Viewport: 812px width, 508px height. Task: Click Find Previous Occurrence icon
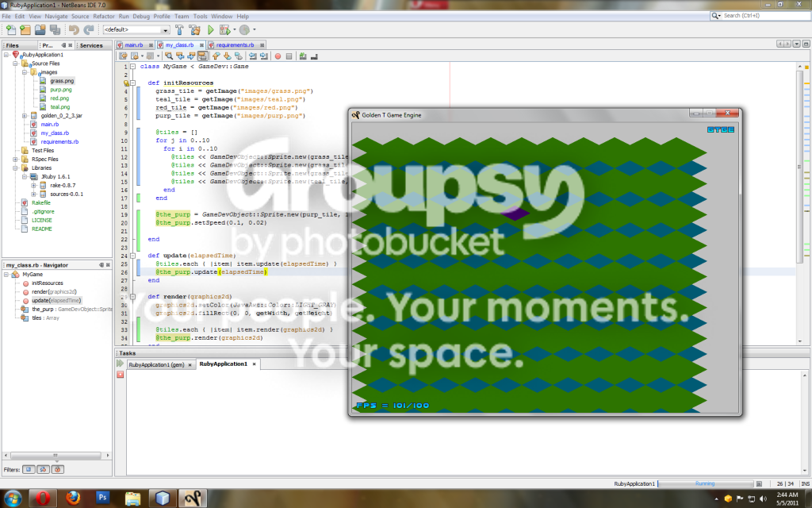(180, 56)
